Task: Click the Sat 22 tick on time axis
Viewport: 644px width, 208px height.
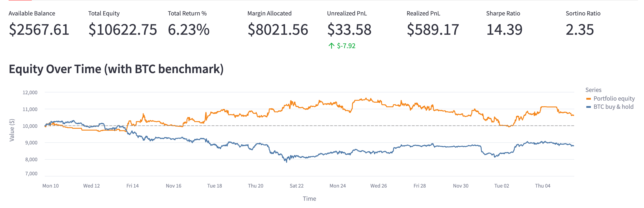Action: coord(297,186)
